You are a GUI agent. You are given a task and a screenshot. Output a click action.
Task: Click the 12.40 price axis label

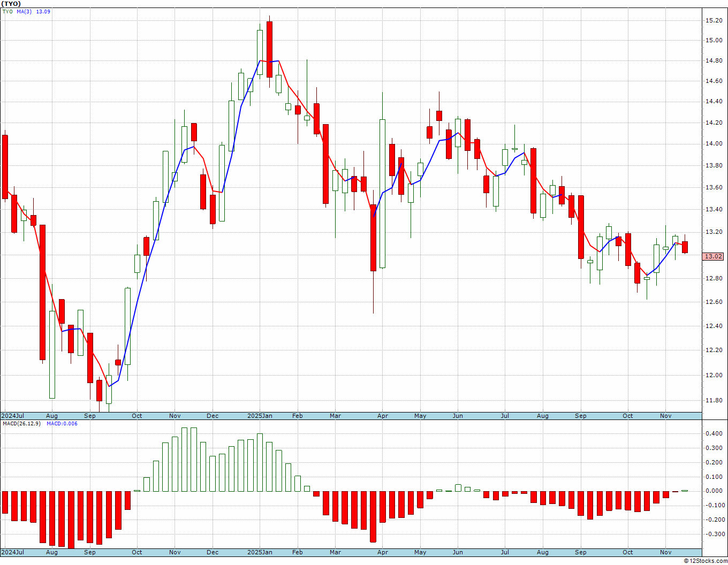(x=714, y=326)
